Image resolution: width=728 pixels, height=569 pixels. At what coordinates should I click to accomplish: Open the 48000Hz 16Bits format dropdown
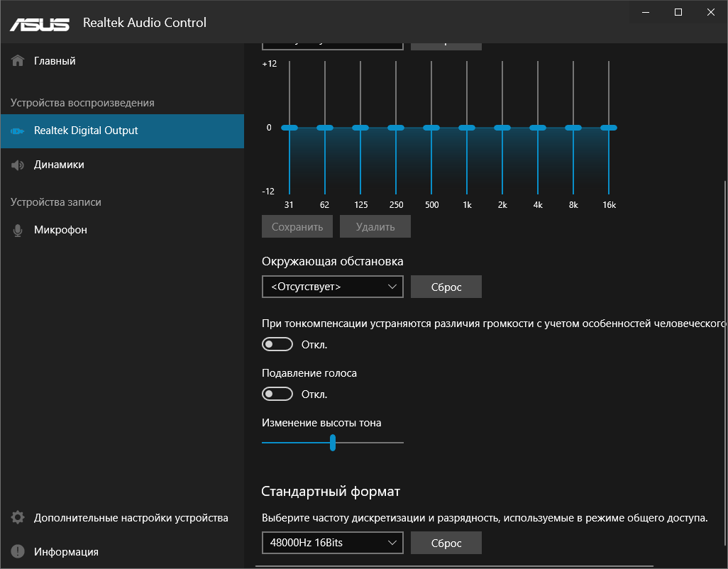click(x=332, y=542)
